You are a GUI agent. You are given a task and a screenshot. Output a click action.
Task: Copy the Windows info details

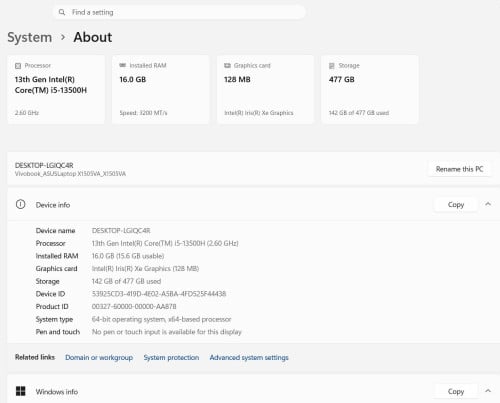click(456, 391)
